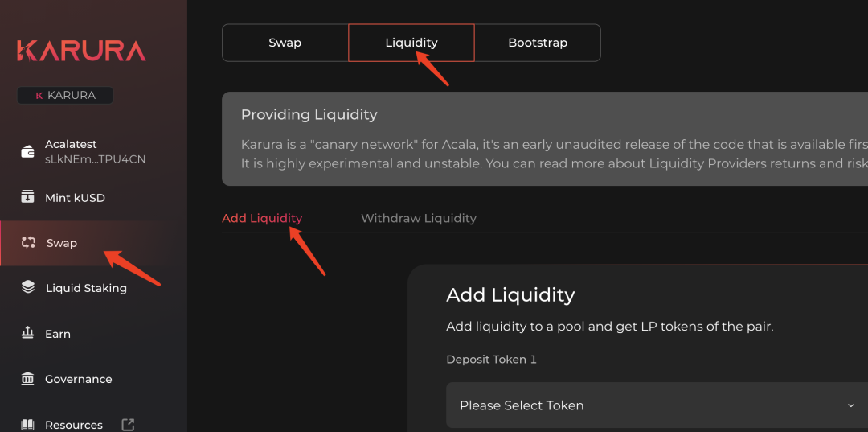Switch to the Bootstrap tab
This screenshot has width=868, height=432.
tap(538, 43)
